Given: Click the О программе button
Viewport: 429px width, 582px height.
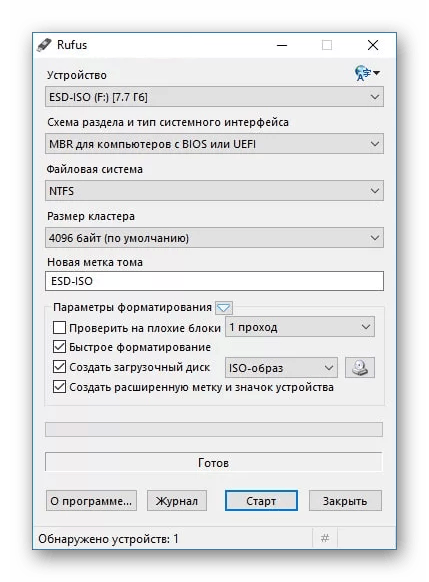Looking at the screenshot, I should click(x=91, y=501).
